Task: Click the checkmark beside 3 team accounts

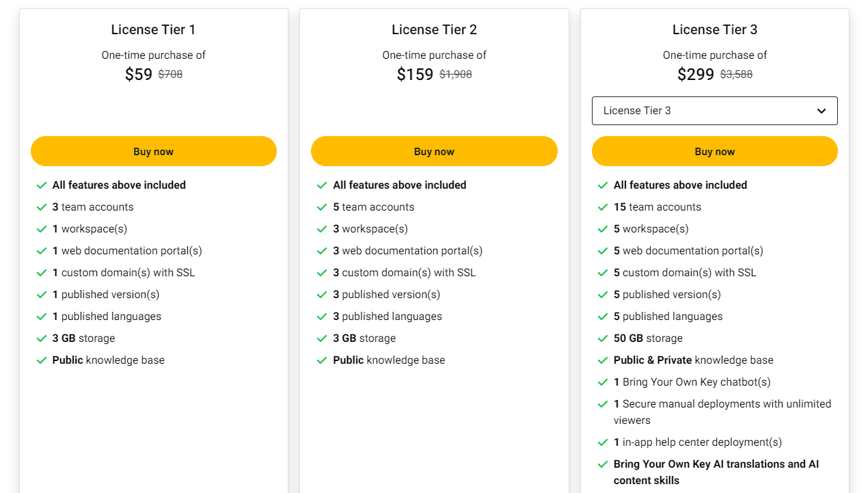Action: click(x=42, y=206)
